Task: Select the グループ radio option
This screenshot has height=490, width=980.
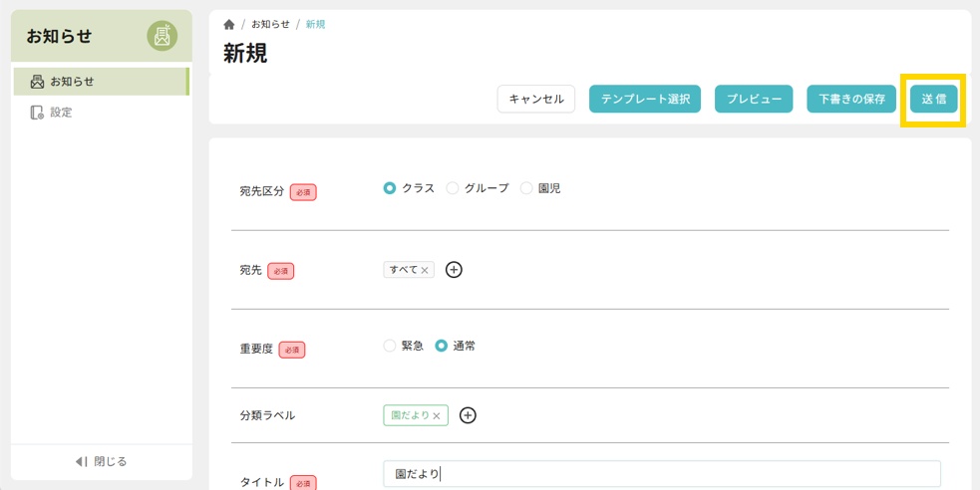Action: 453,188
